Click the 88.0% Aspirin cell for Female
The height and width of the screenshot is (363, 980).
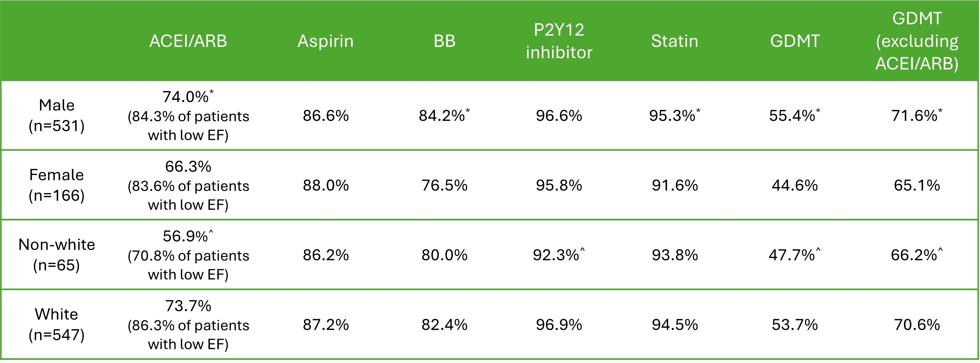[326, 185]
